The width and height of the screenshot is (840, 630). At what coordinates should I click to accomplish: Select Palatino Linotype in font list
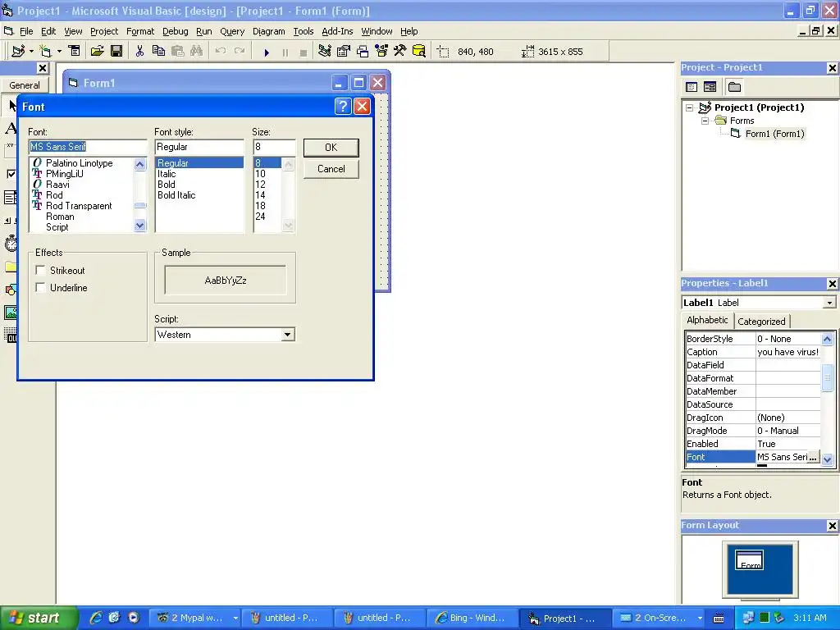[x=80, y=163]
